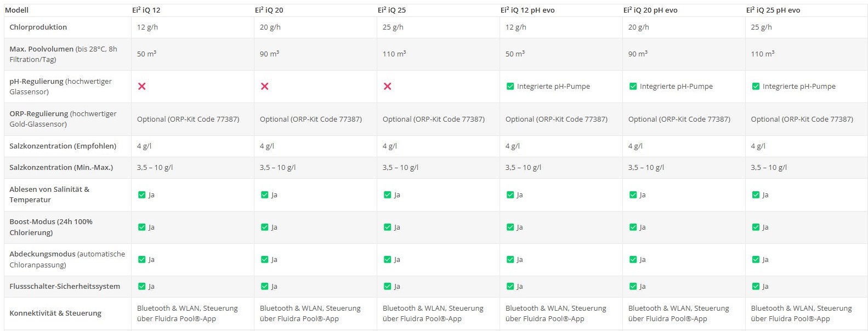Screen dimensions: 868x331
Task: Click green check beside Integrierte pH-Pumpe for iQ 20 pH evo
Action: click(x=633, y=86)
